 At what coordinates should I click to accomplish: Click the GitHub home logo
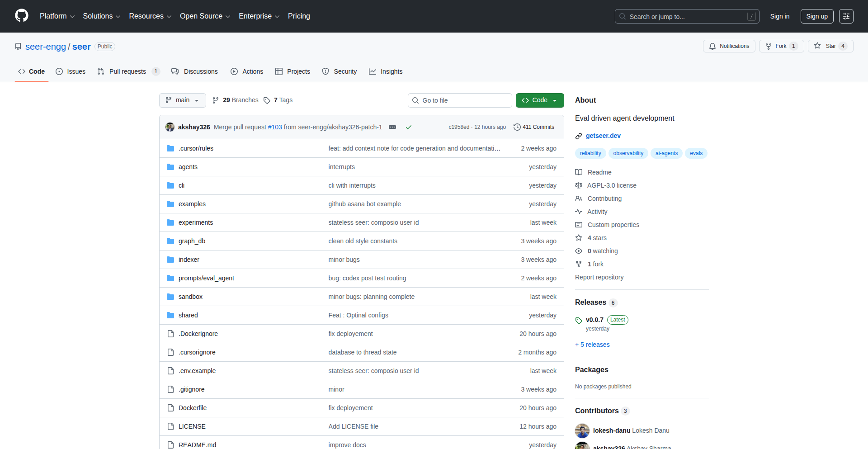click(21, 16)
